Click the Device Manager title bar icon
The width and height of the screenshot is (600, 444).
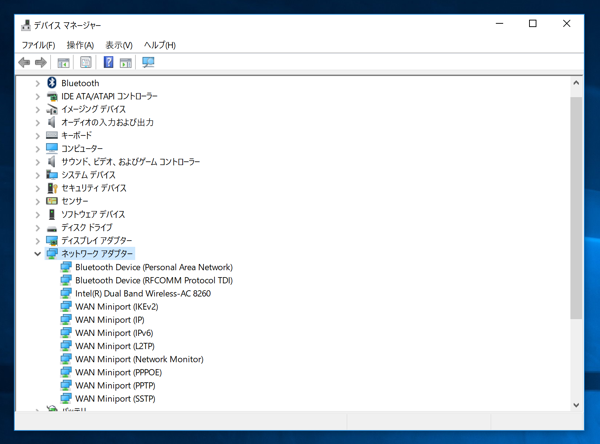[26, 25]
